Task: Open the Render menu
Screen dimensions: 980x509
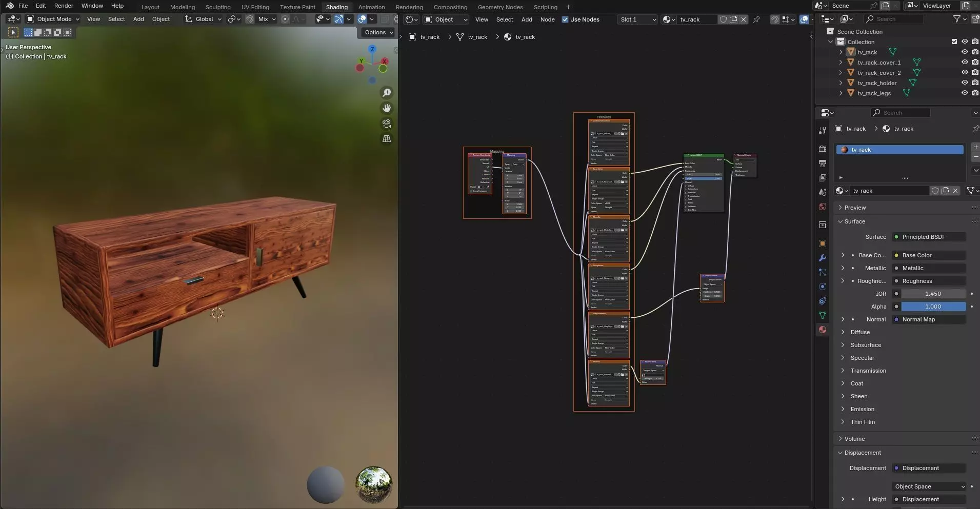Action: (x=64, y=6)
